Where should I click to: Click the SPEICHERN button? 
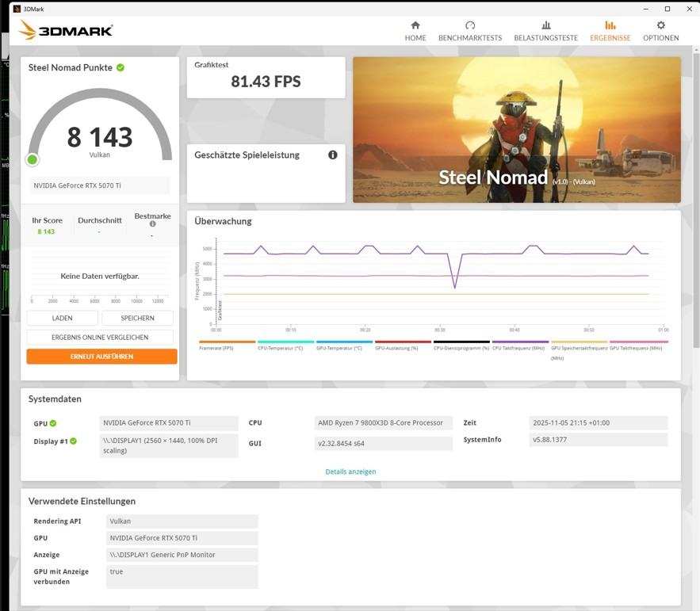pyautogui.click(x=137, y=319)
